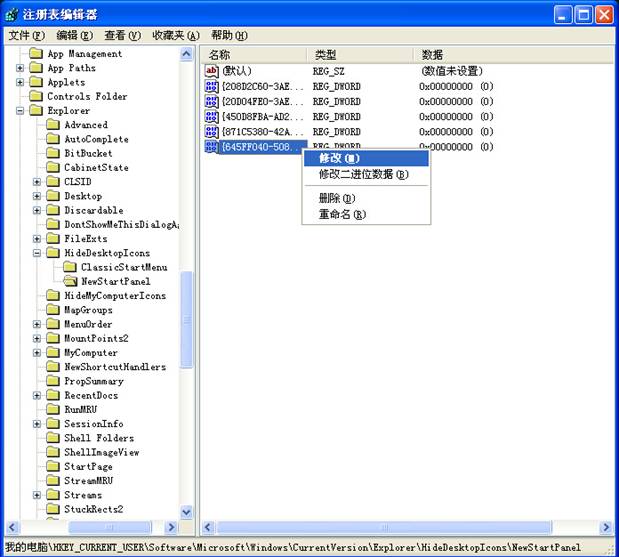619x557 pixels.
Task: Click the tree pane horizontal scroll-right arrow
Action: coord(171,527)
